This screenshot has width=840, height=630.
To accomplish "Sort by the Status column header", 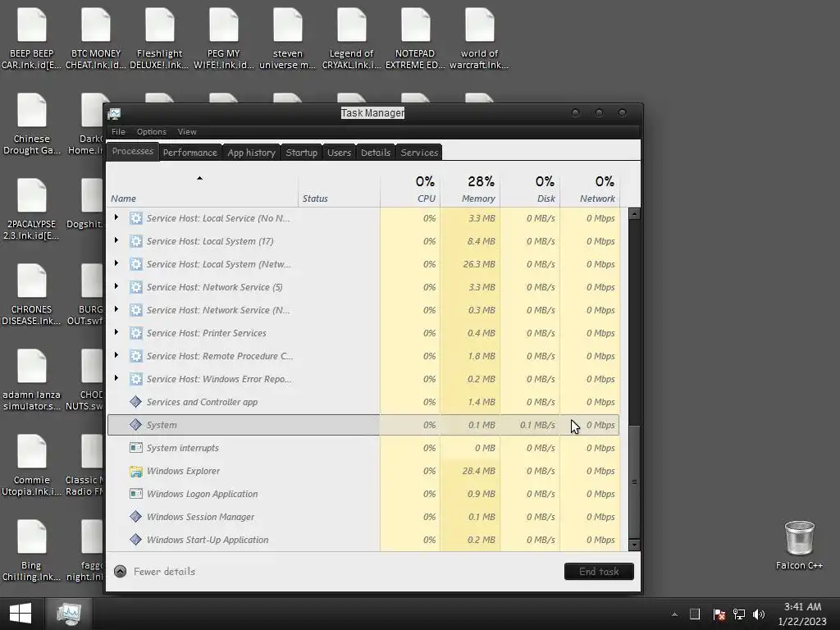I will [339, 190].
